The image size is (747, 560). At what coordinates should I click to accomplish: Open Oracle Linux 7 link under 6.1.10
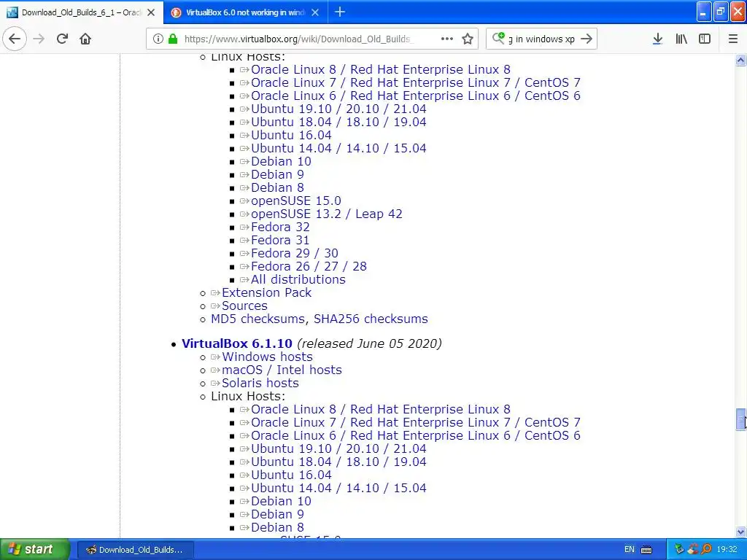(x=416, y=422)
